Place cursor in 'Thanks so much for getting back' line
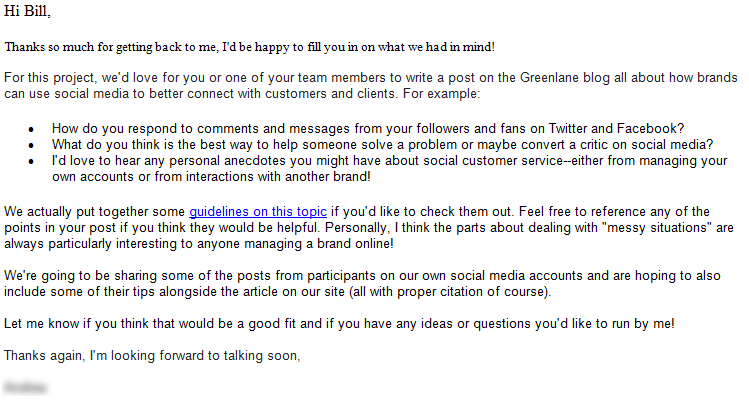The height and width of the screenshot is (403, 749). click(249, 47)
